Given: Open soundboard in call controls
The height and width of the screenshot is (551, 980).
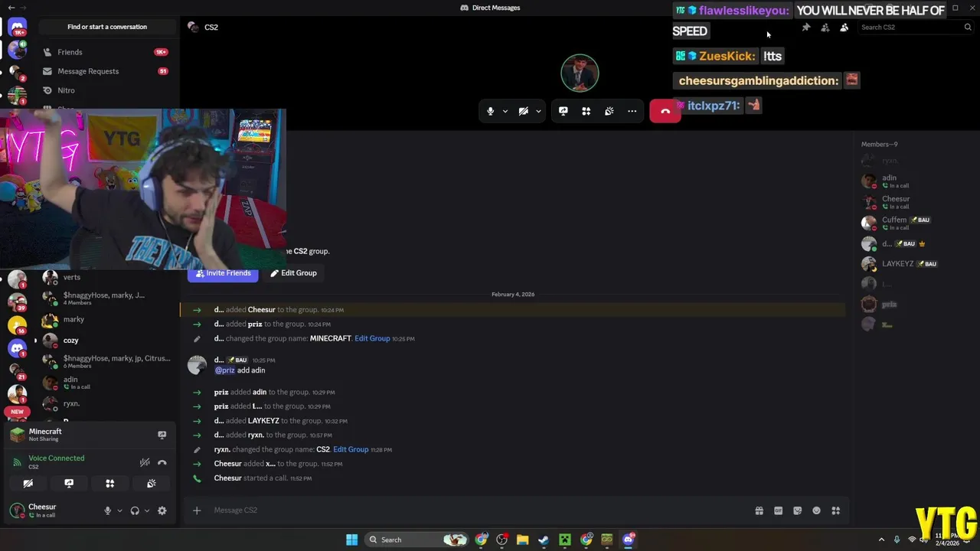Looking at the screenshot, I should pyautogui.click(x=609, y=111).
